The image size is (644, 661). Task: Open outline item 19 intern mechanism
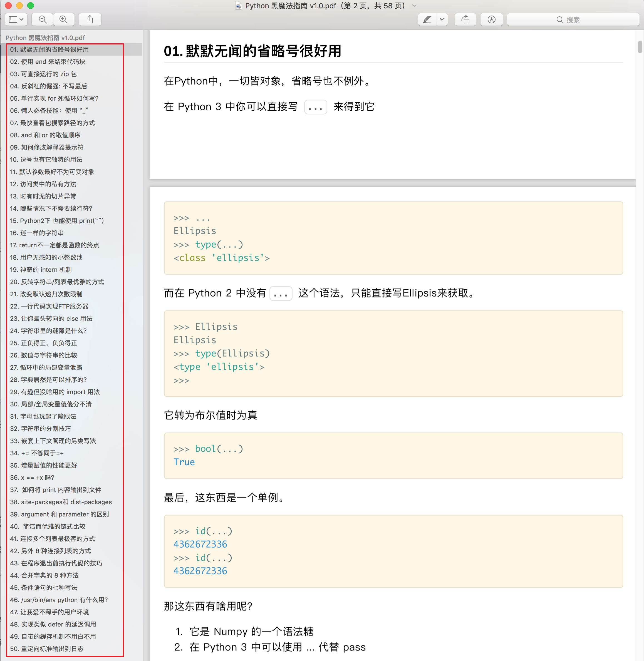tap(41, 270)
